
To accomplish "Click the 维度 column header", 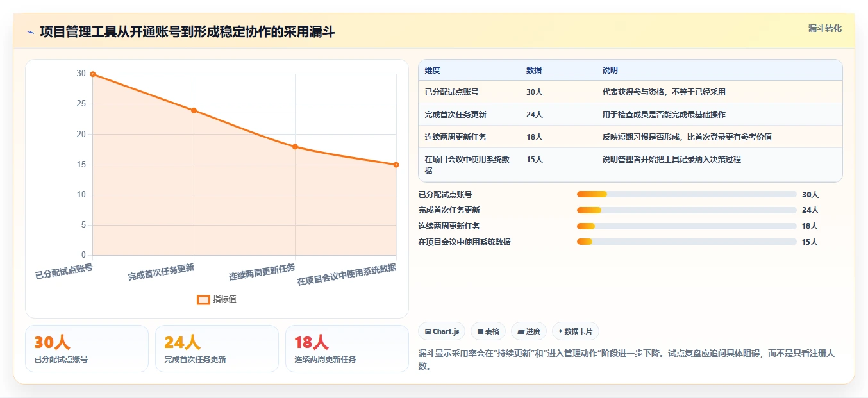I will point(433,70).
